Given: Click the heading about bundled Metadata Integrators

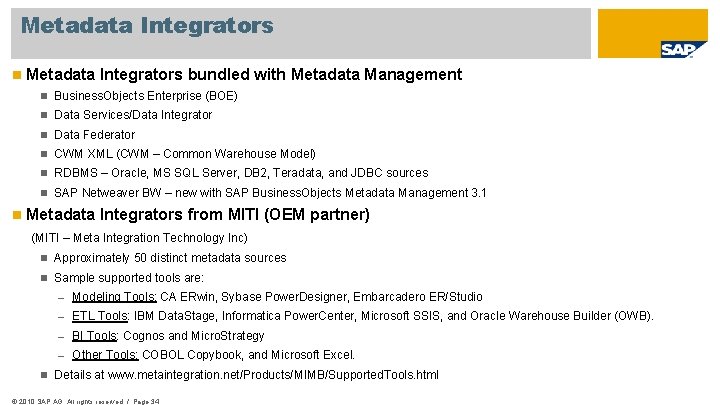Looking at the screenshot, I should pyautogui.click(x=244, y=74).
